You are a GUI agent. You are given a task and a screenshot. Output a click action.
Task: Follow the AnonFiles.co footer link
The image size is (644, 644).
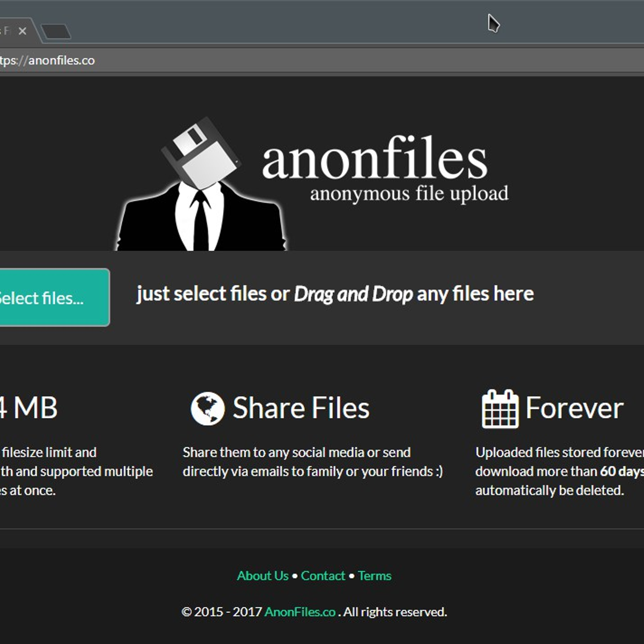[300, 612]
